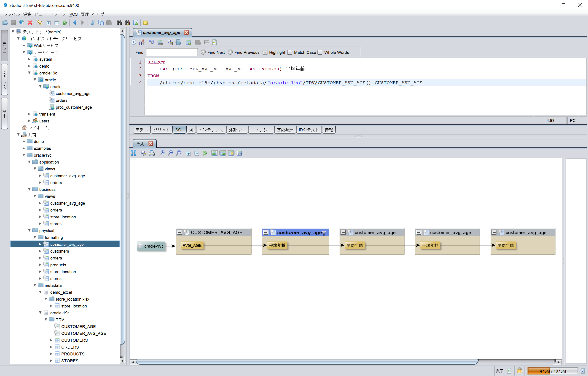Toggle the Match Case checkbox

(290, 52)
